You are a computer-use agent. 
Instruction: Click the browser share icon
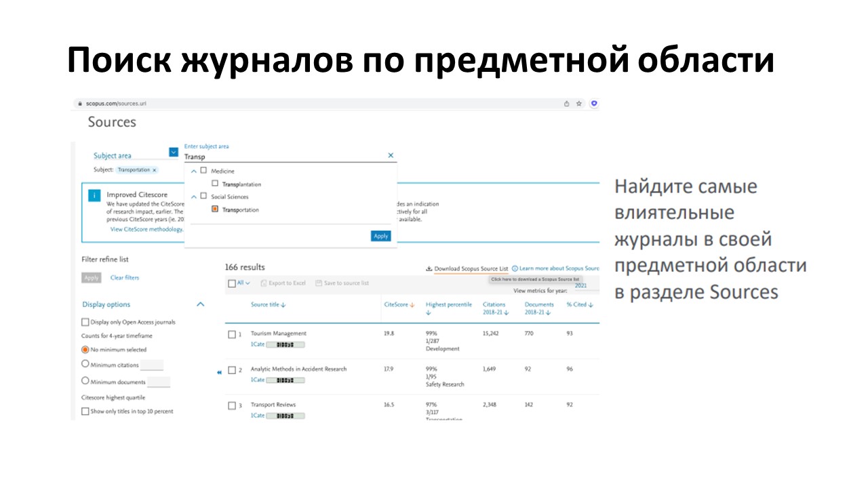tap(567, 104)
